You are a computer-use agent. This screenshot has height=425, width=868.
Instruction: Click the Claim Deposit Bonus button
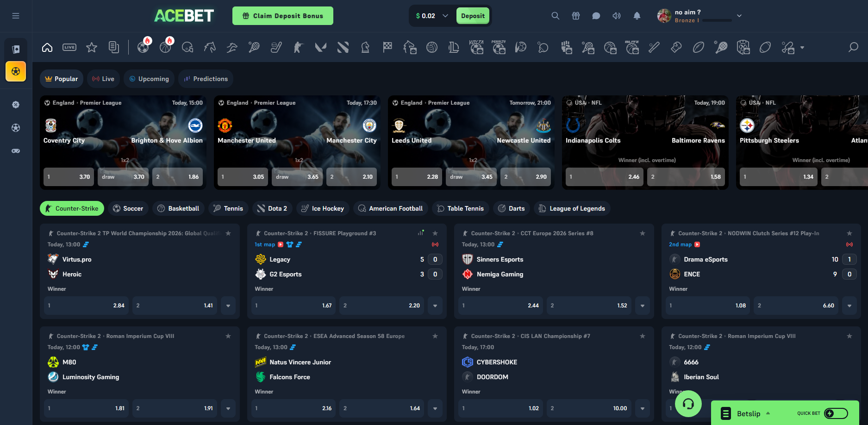[x=283, y=16]
